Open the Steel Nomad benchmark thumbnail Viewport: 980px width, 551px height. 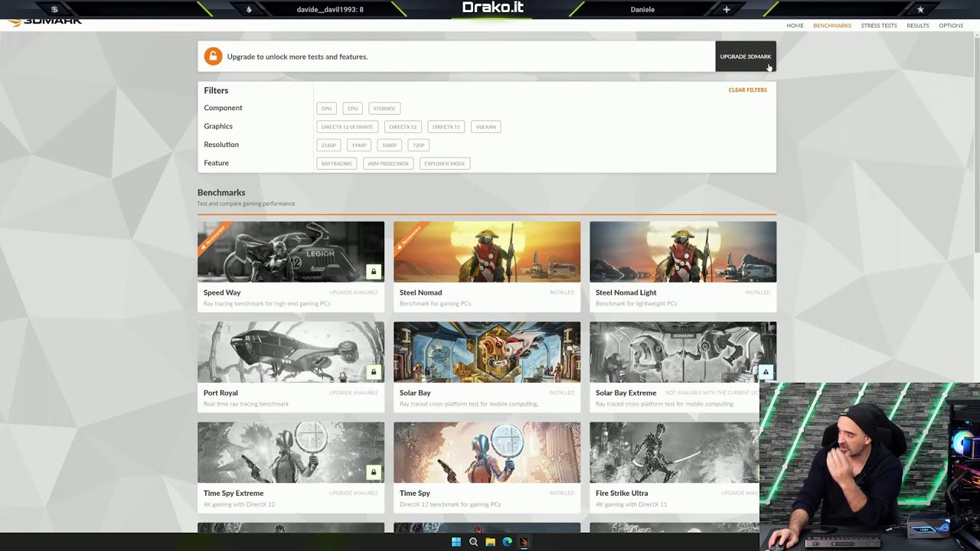[487, 252]
